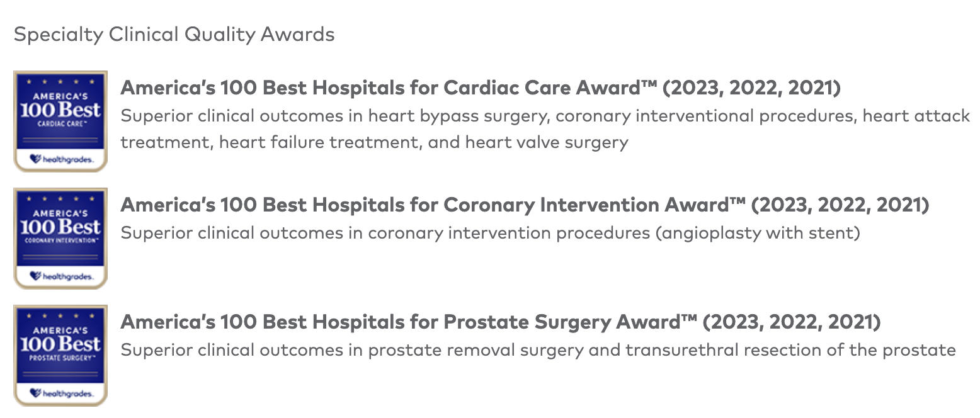Click the years list after Prostate Surgery Award

pos(792,322)
